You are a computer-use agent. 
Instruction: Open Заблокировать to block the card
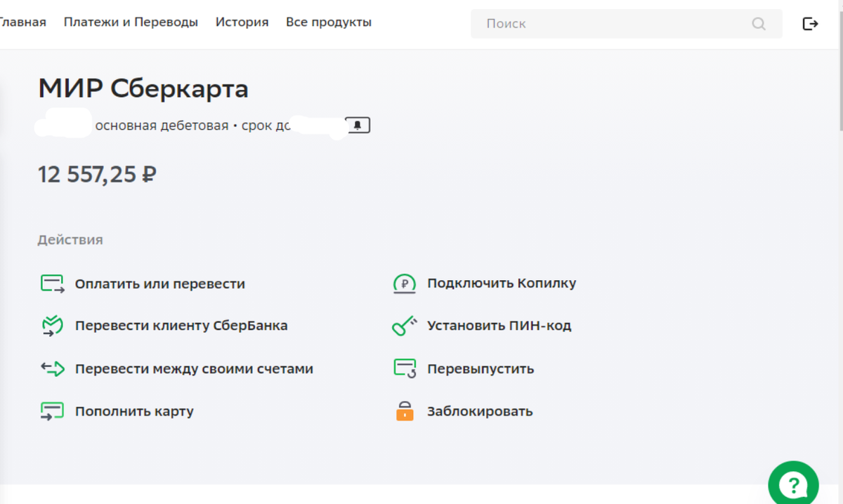click(x=480, y=411)
